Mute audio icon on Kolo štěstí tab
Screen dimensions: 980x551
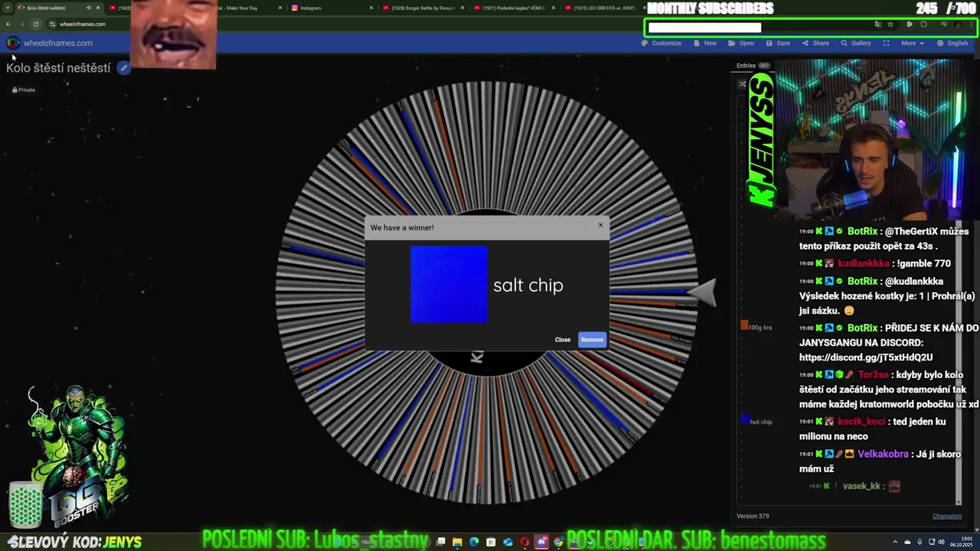[88, 8]
